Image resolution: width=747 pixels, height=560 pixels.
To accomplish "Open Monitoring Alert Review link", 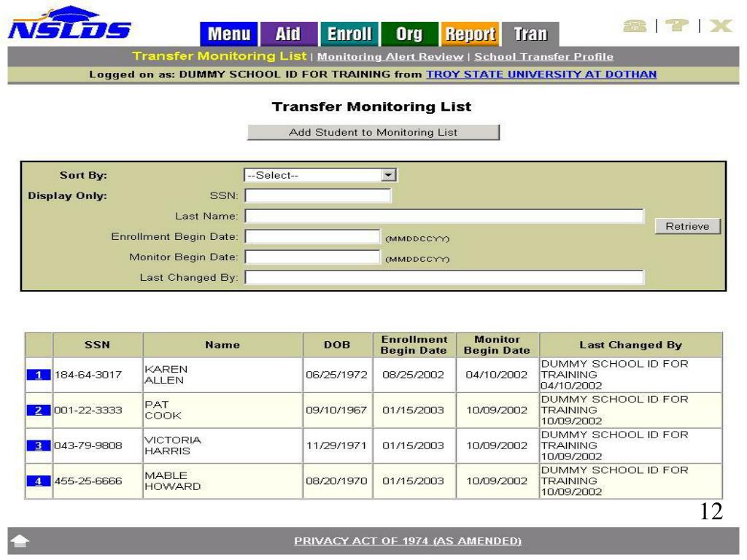I will 390,57.
